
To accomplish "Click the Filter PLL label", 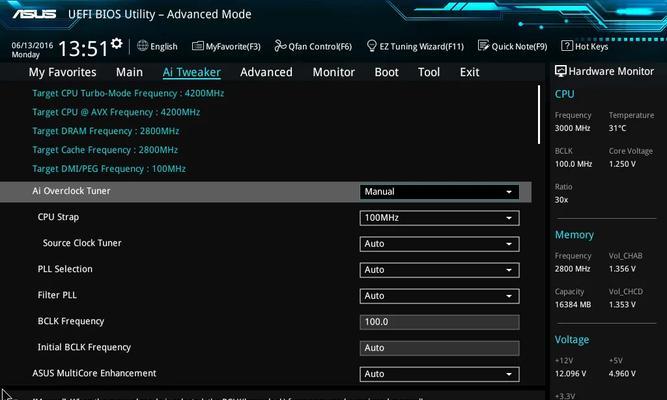I will pos(57,295).
